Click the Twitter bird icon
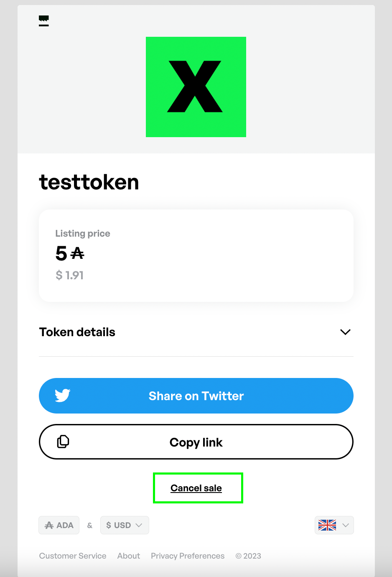Screen dimensions: 392x577 [63, 396]
